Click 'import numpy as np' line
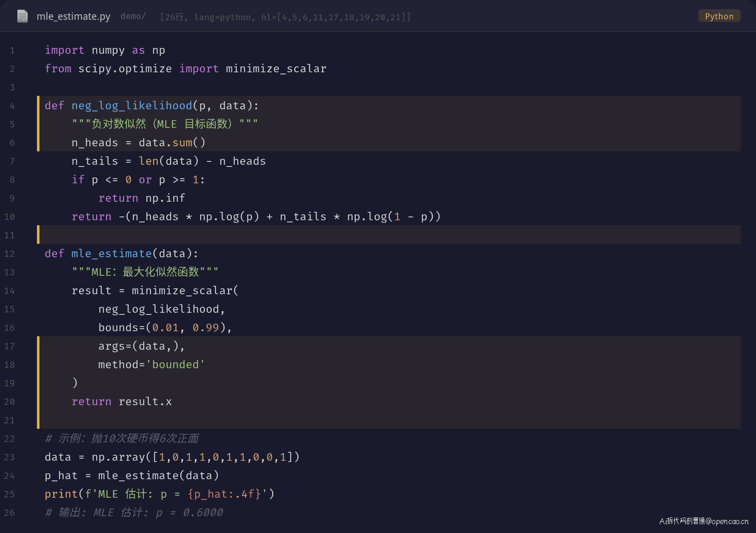Screen dimensions: 756x533 [x=105, y=50]
